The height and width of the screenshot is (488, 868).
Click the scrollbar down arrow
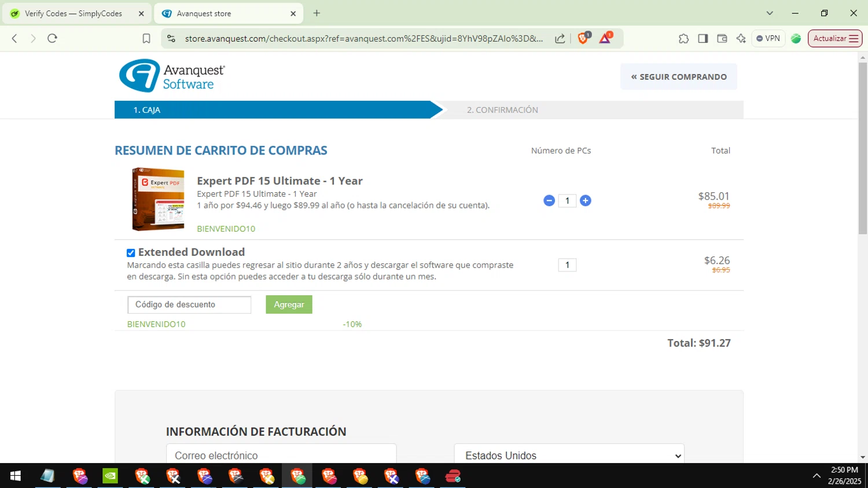pos(863,457)
